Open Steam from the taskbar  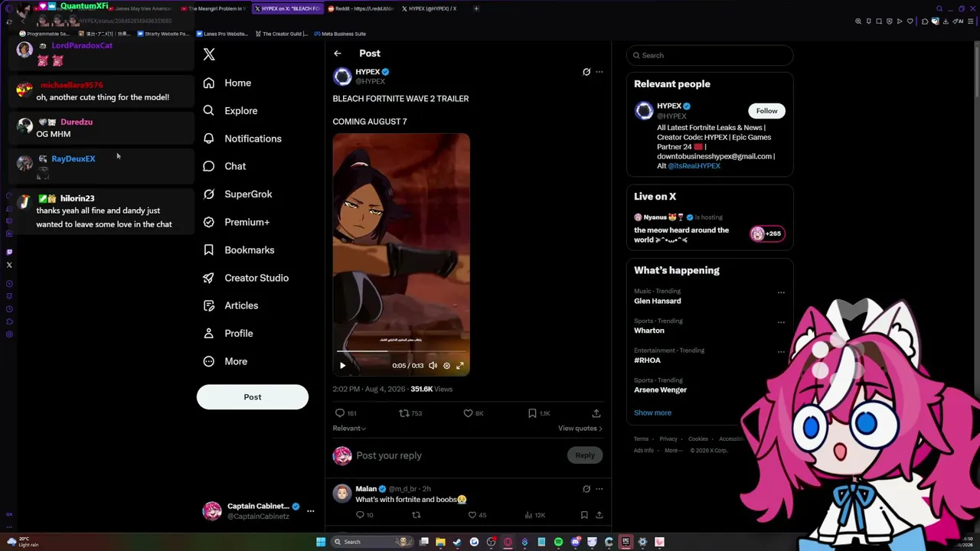pyautogui.click(x=457, y=542)
